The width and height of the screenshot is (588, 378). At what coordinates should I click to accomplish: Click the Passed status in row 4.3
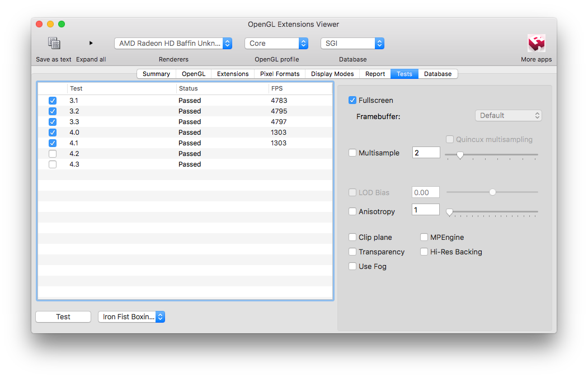[190, 164]
